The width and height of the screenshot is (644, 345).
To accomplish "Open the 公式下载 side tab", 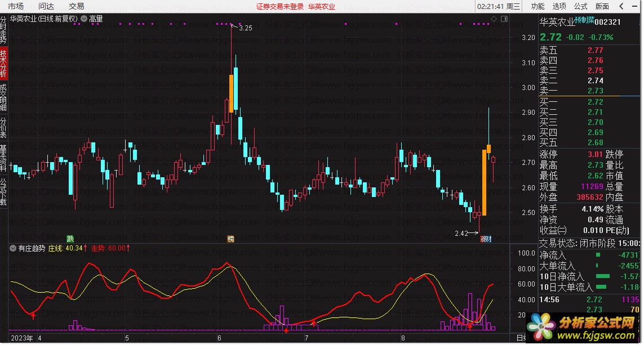I will coord(3,191).
